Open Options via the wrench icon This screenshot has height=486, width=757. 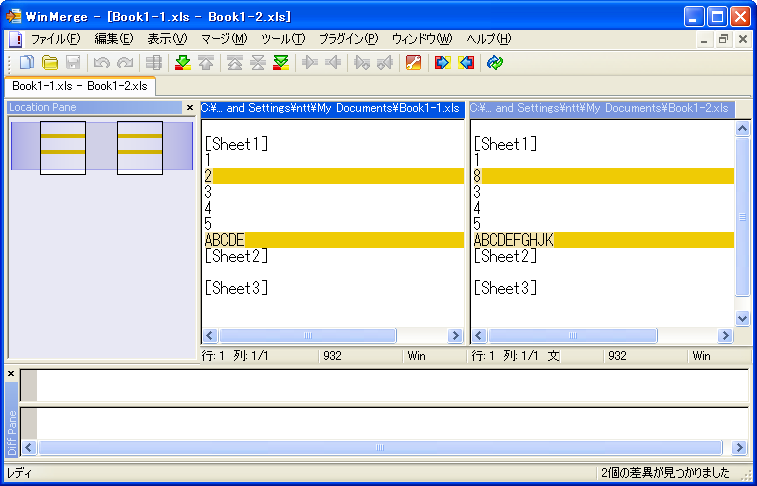413,62
